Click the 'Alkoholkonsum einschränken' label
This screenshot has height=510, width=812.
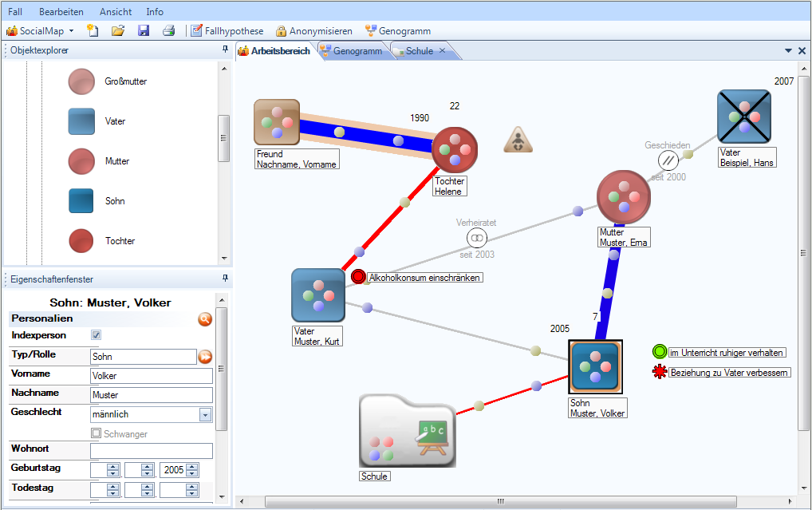click(424, 278)
